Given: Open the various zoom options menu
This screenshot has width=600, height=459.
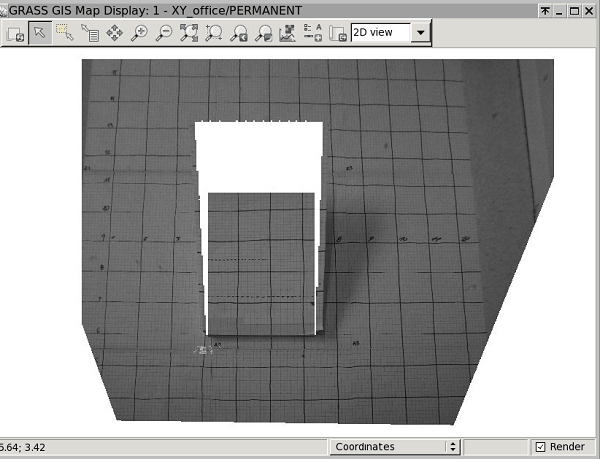Looking at the screenshot, I should pos(263,33).
